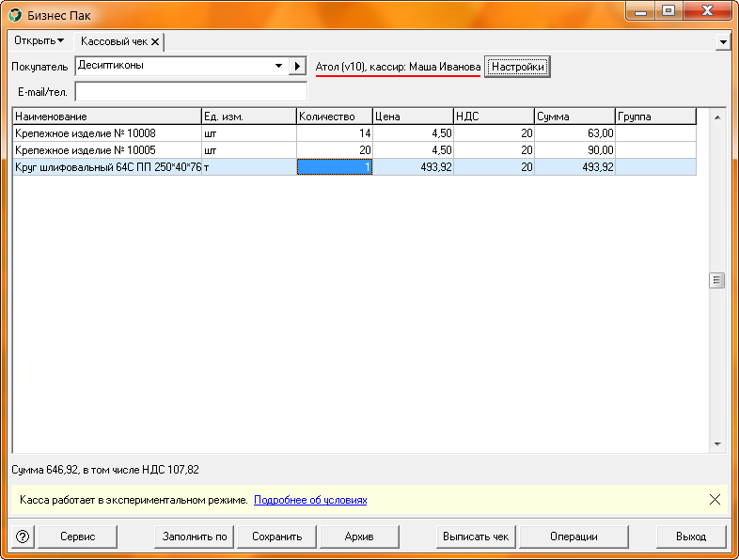Dismiss the experimental mode notification bar
739x560 pixels.
tap(715, 500)
